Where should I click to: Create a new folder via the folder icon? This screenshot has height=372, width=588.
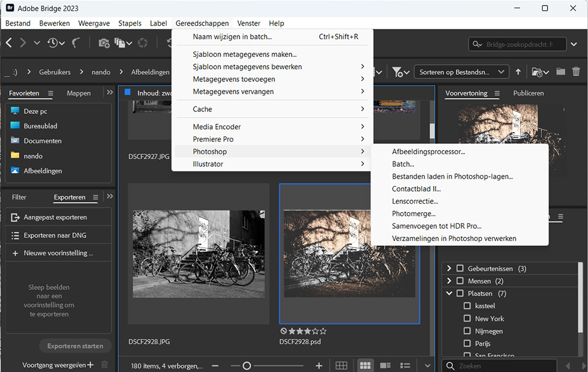click(560, 72)
